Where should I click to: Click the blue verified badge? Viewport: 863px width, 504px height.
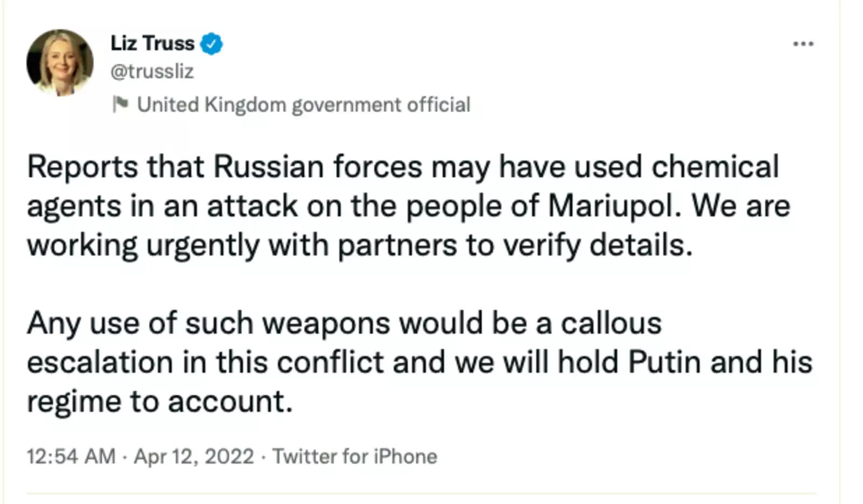point(211,44)
